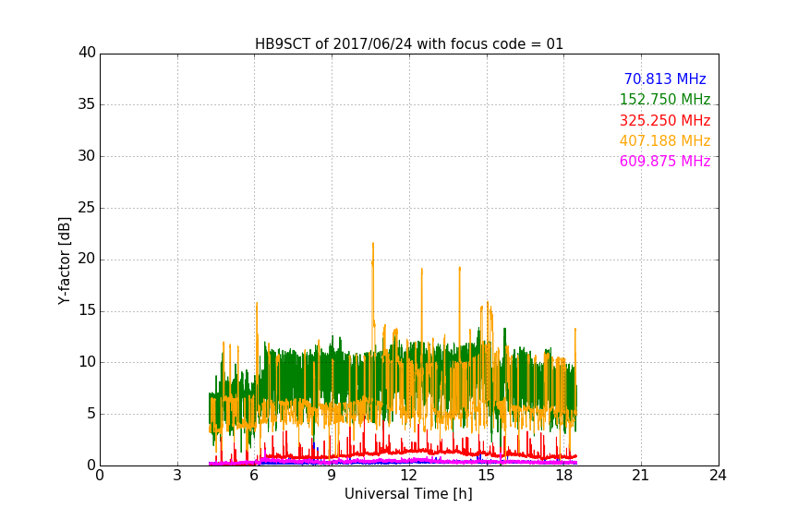Click the Y-factor [dB] axis label
The width and height of the screenshot is (798, 532).
click(64, 260)
